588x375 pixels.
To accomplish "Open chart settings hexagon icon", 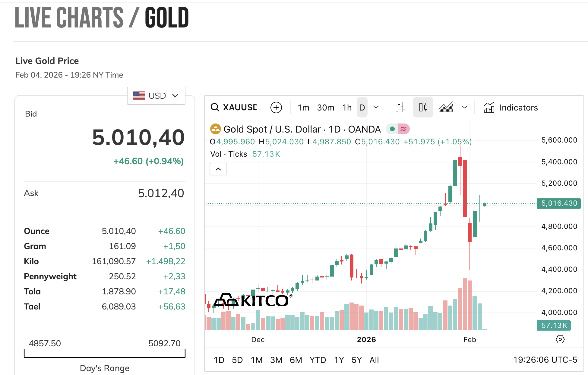I will pyautogui.click(x=560, y=339).
